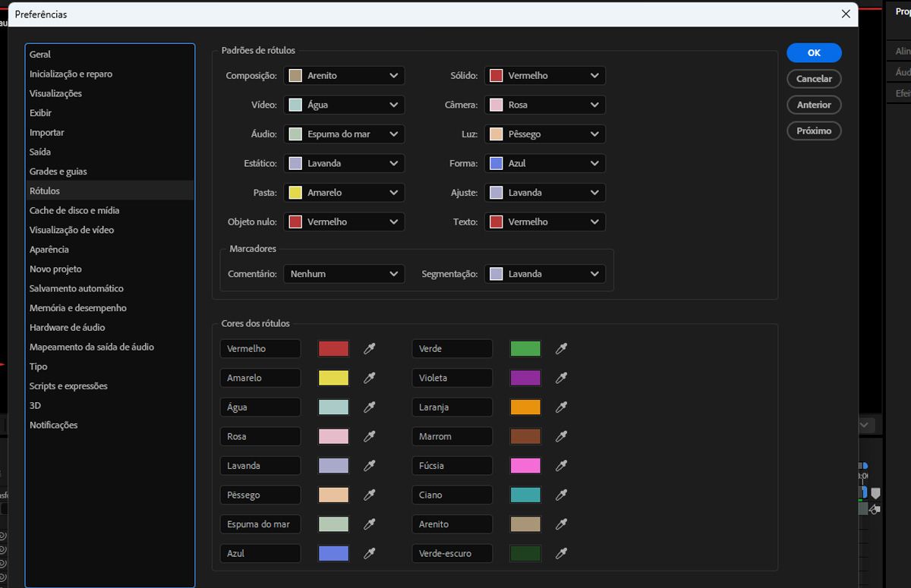Open the Texto label dropdown
911x588 pixels.
(x=545, y=222)
